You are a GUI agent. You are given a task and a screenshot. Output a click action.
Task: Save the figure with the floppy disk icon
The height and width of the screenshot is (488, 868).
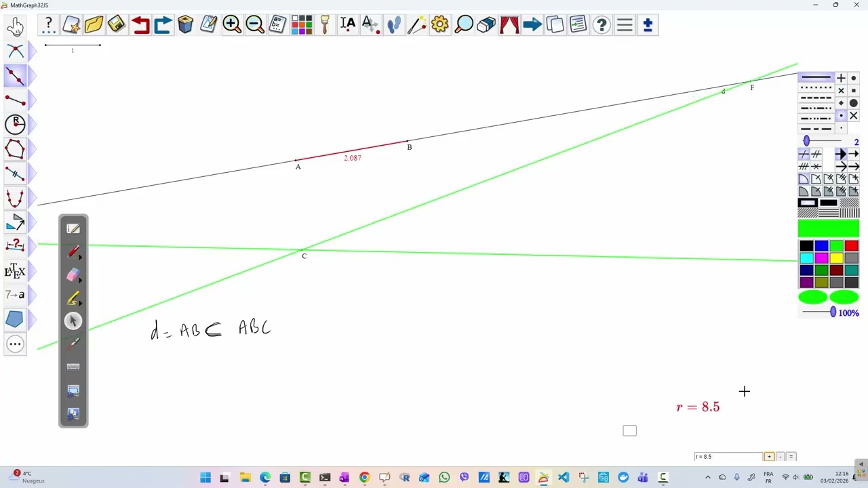117,25
